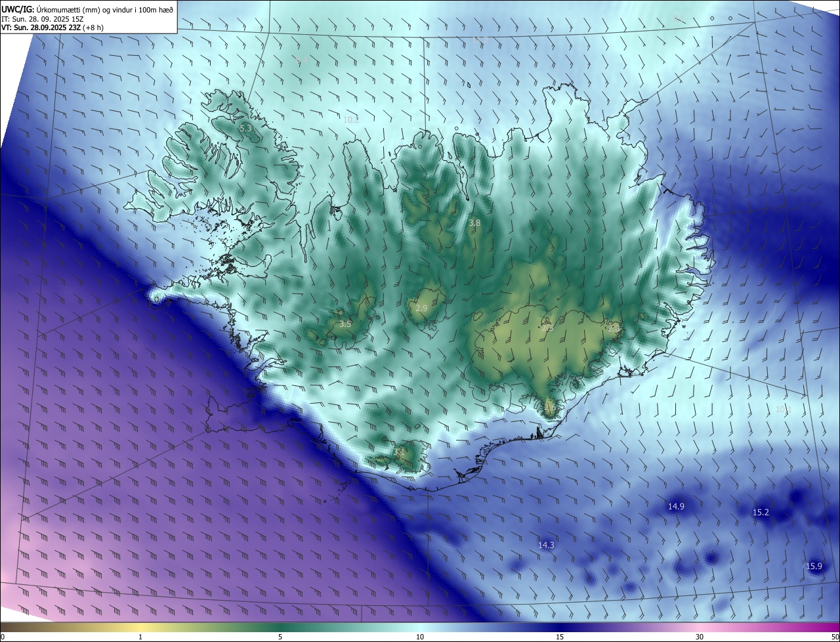Click the 14.9 value label offshore to the southeast

coord(676,506)
